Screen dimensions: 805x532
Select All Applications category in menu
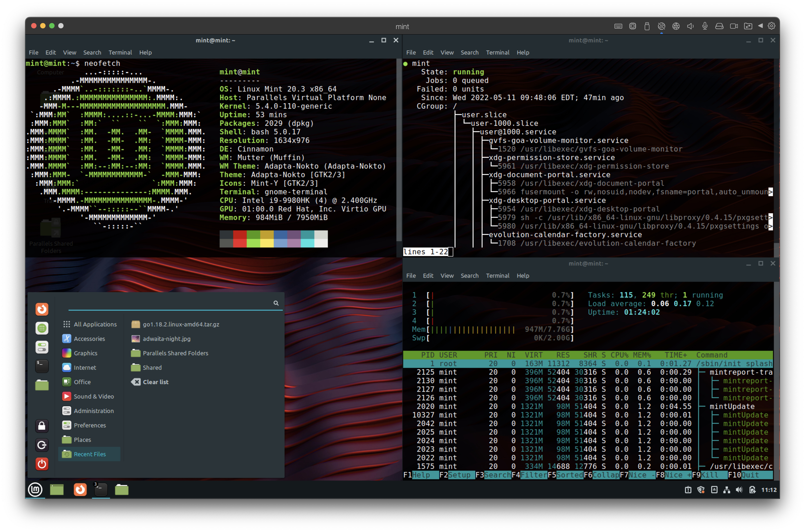(90, 324)
